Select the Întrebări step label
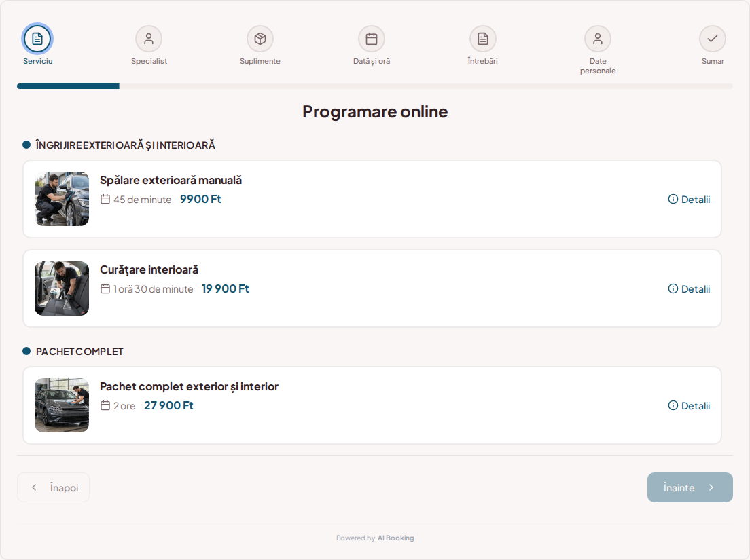The height and width of the screenshot is (560, 750). (x=483, y=61)
